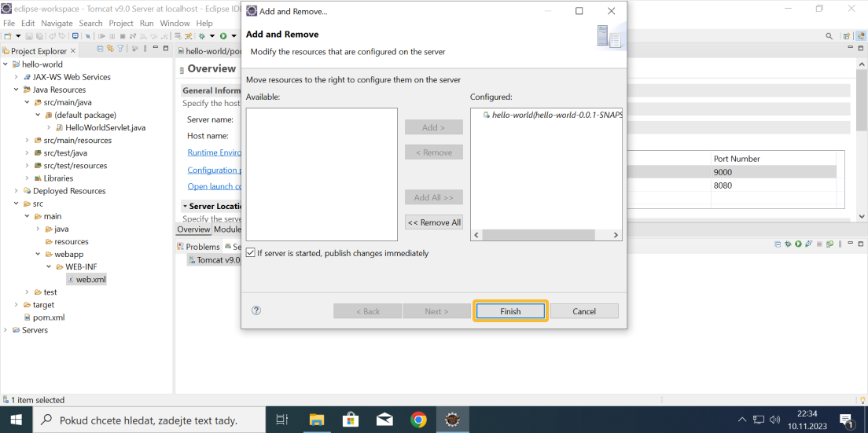Screen dimensions: 868x433
Task: Select web.xml file in tree
Action: 86,280
